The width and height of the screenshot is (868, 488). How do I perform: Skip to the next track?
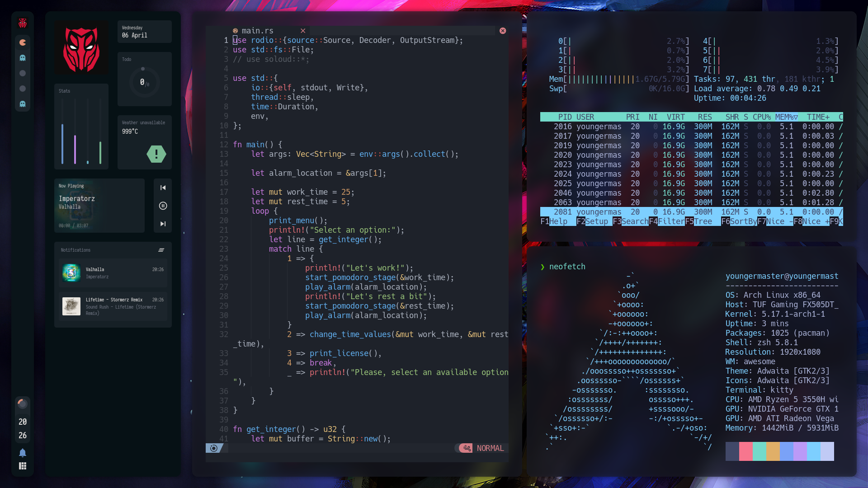(x=163, y=224)
